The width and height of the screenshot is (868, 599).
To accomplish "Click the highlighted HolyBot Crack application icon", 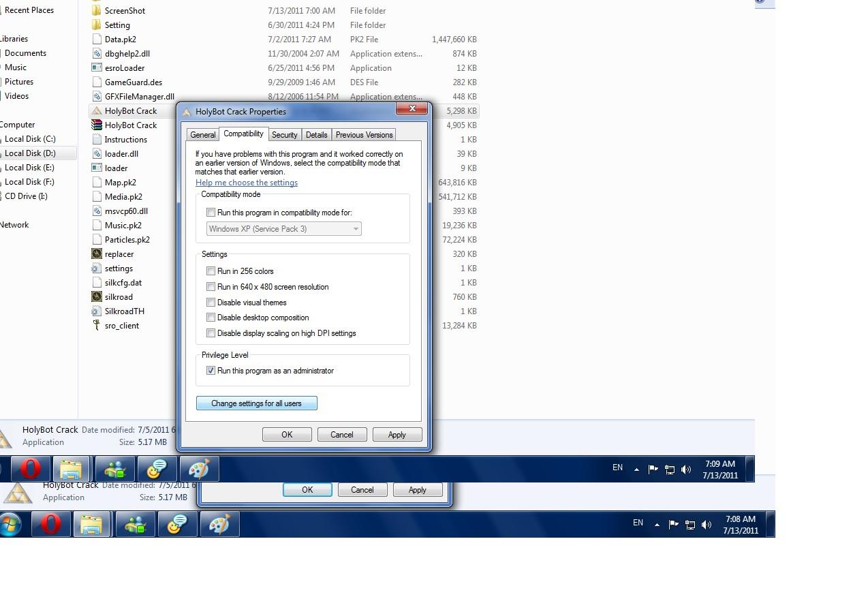I will [97, 111].
